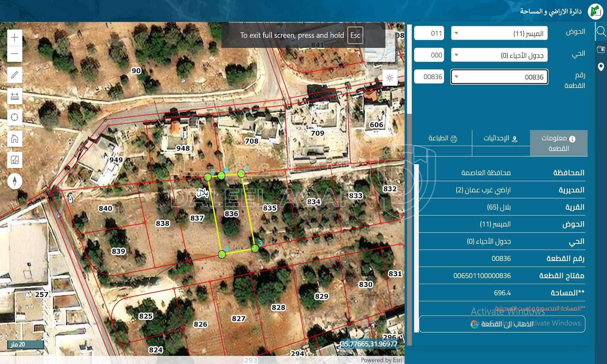Select the معلومات القطعة info tab
Viewport: 607px width, 364px height.
558,143
